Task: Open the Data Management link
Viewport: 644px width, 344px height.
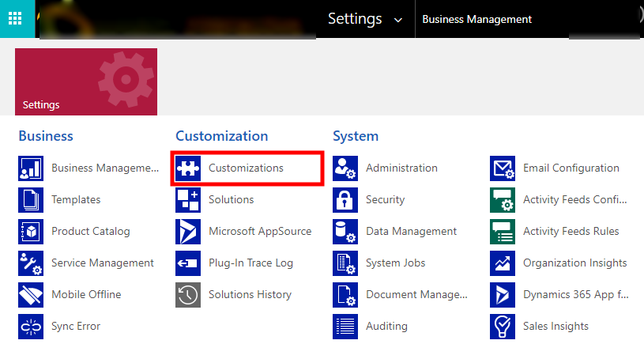Action: pyautogui.click(x=411, y=232)
